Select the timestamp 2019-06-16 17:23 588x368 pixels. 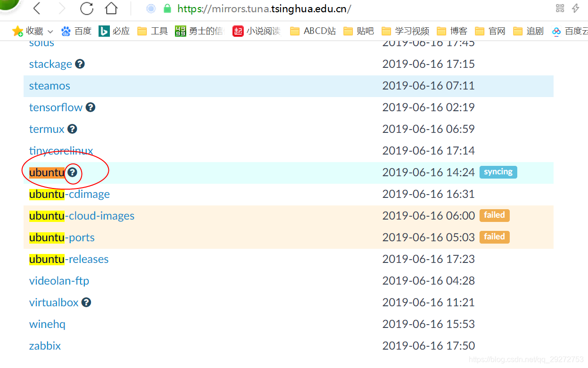pos(429,259)
